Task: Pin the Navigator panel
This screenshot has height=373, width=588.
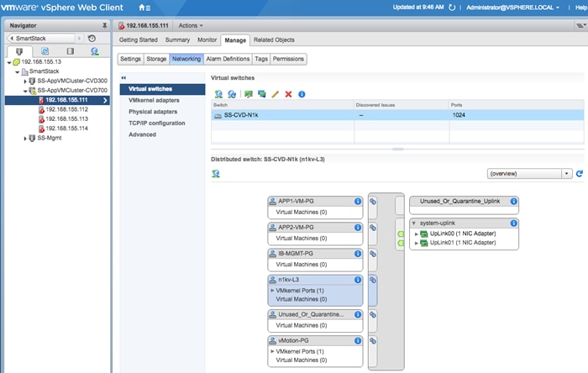Action: point(104,25)
